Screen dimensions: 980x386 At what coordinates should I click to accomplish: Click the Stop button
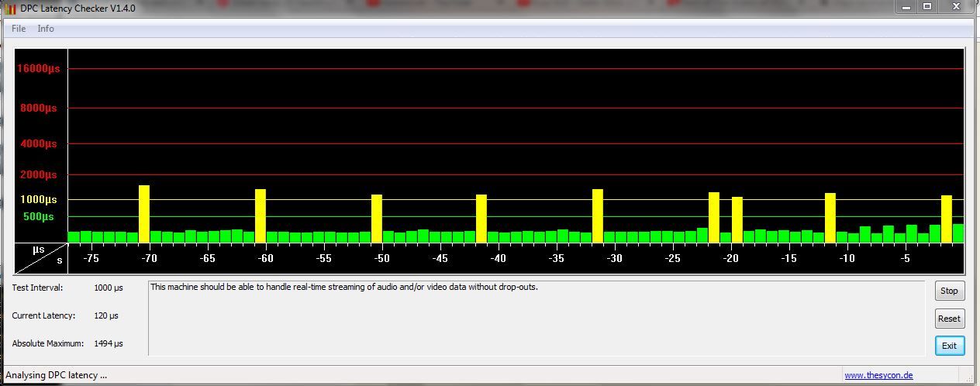pyautogui.click(x=949, y=291)
